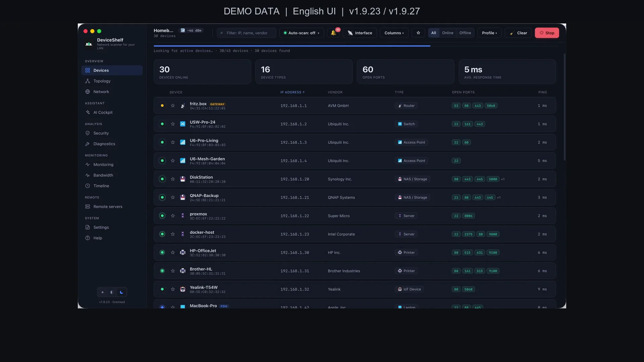The height and width of the screenshot is (362, 644).
Task: Favorite docker-host with star toggle
Action: (173, 234)
